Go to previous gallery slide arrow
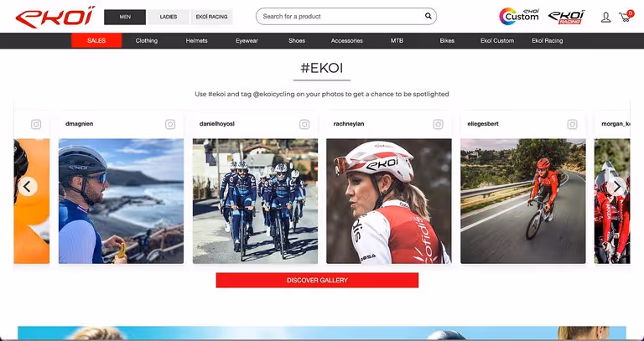The height and width of the screenshot is (341, 644). [28, 187]
